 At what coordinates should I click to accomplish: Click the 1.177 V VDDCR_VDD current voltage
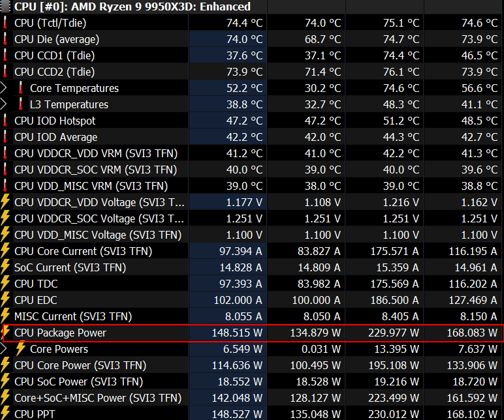(x=244, y=202)
